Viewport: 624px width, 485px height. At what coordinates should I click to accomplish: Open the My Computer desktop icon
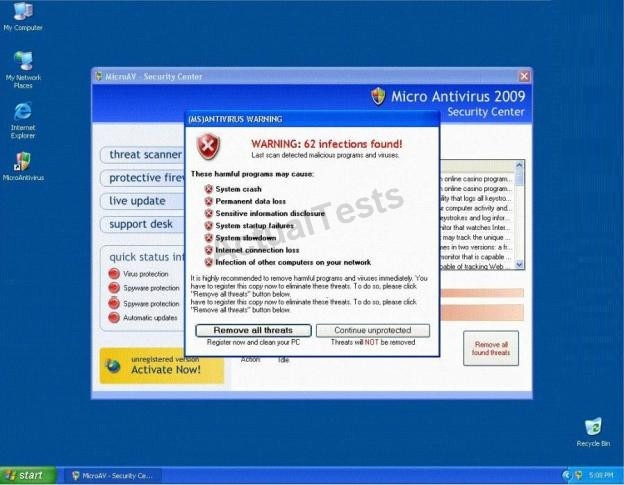coord(22,14)
